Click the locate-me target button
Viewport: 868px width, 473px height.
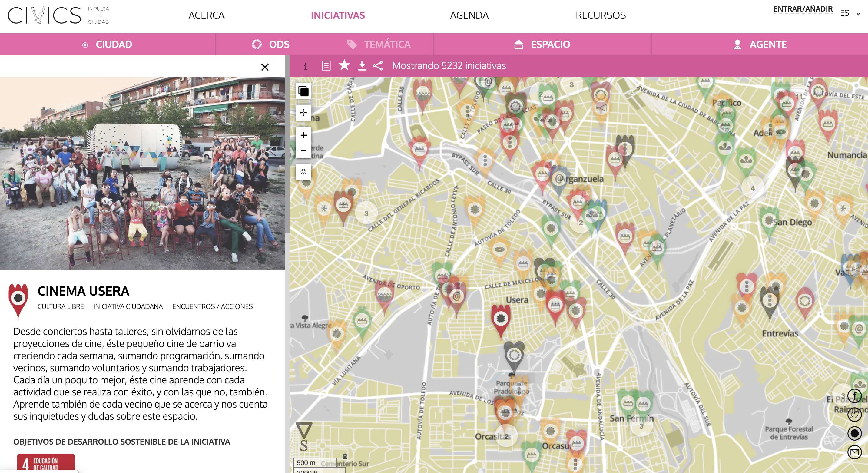point(303,172)
